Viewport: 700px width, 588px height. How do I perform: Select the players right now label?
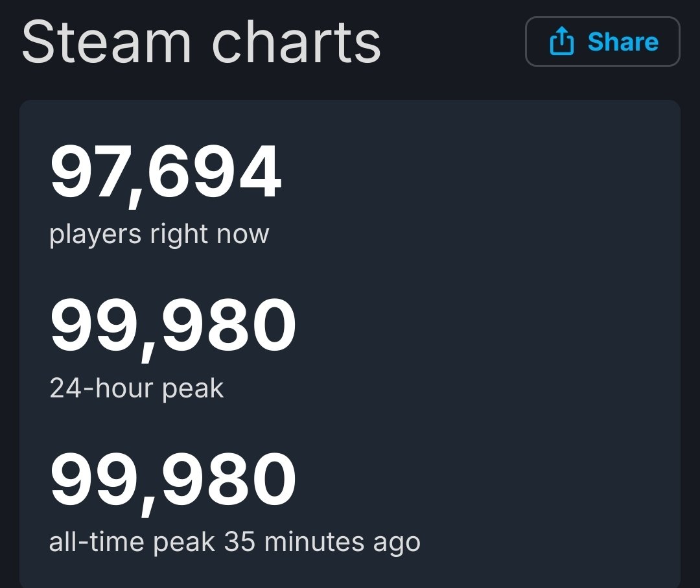click(x=159, y=235)
